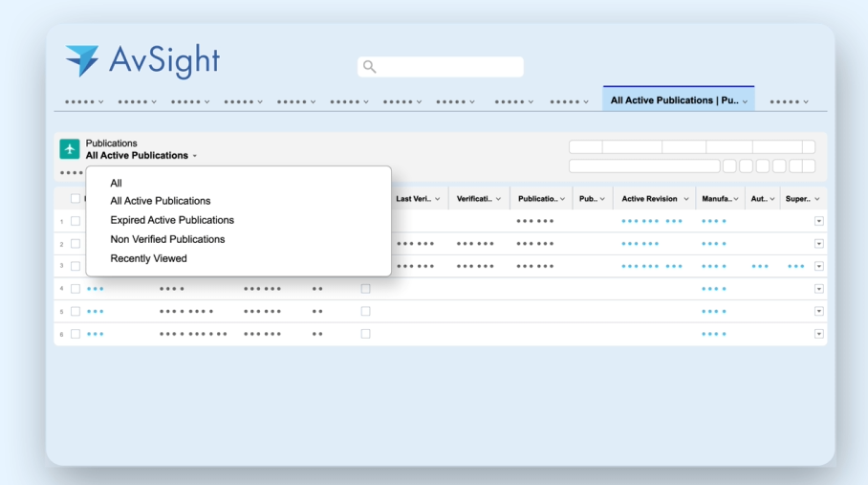Open the Active Revision column menu

click(x=685, y=199)
